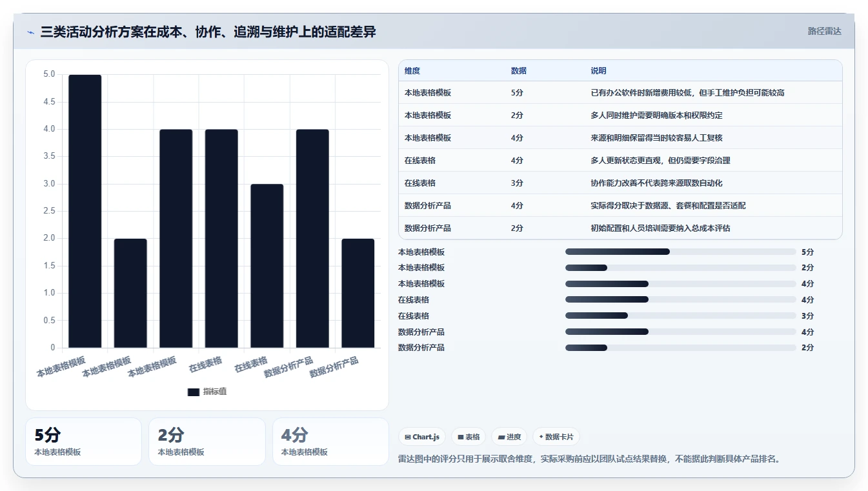Click the 指标值 legend label

click(215, 392)
